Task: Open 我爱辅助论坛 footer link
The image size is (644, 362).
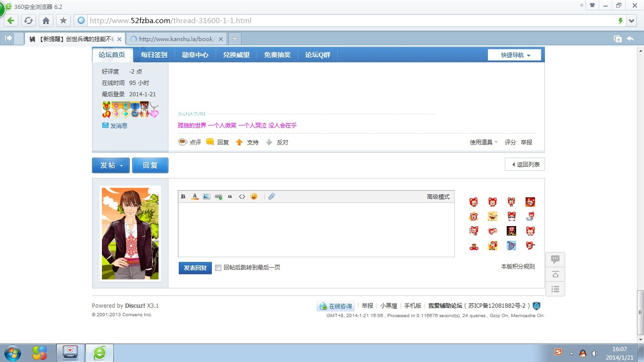Action: coord(445,306)
